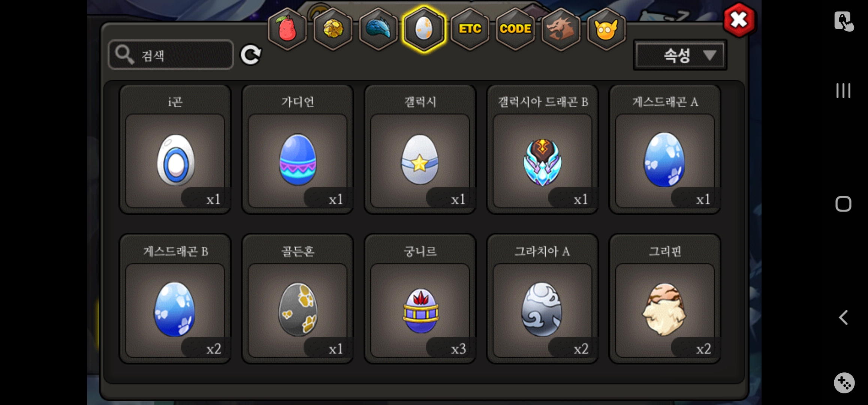Select the 가디언 egg
The width and height of the screenshot is (868, 405).
pyautogui.click(x=298, y=150)
